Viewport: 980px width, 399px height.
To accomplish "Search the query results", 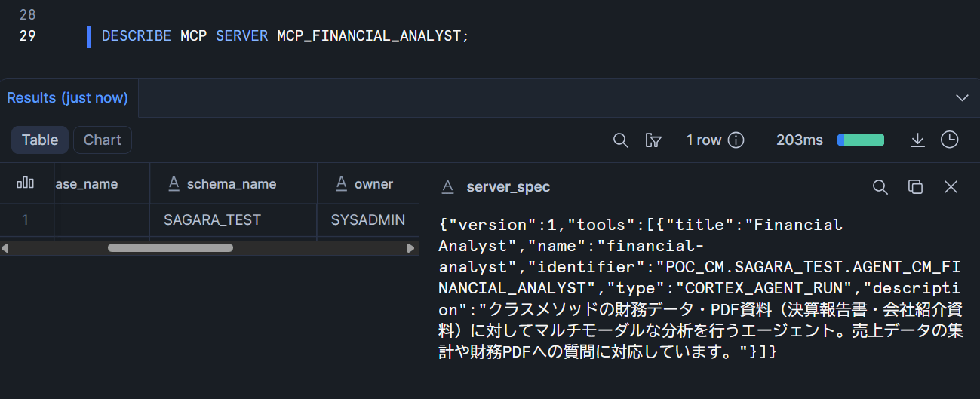I will (x=621, y=140).
